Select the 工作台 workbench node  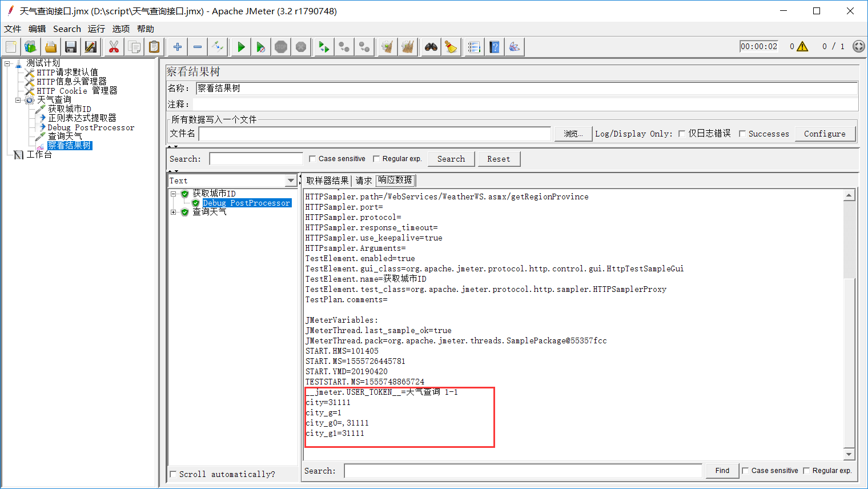coord(39,155)
